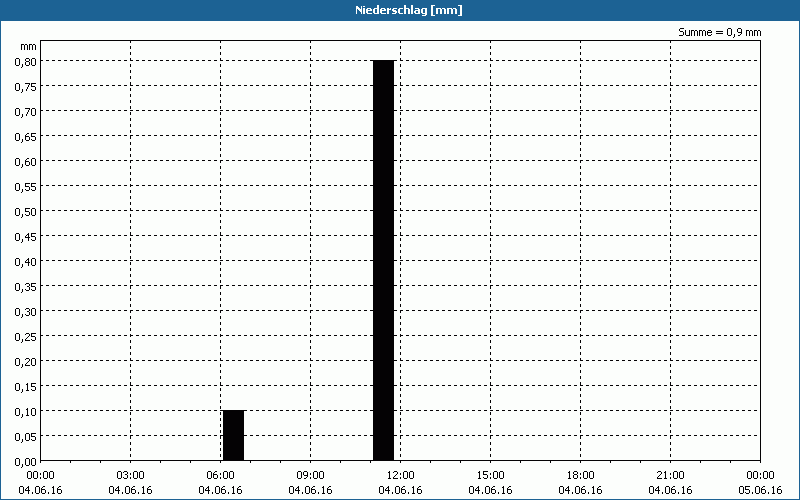Select the 0,40 y-axis value
This screenshot has height=500, width=800.
(26, 261)
